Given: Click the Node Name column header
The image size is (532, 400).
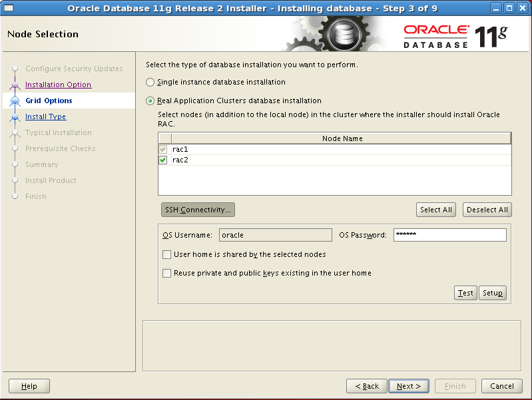Looking at the screenshot, I should point(342,138).
